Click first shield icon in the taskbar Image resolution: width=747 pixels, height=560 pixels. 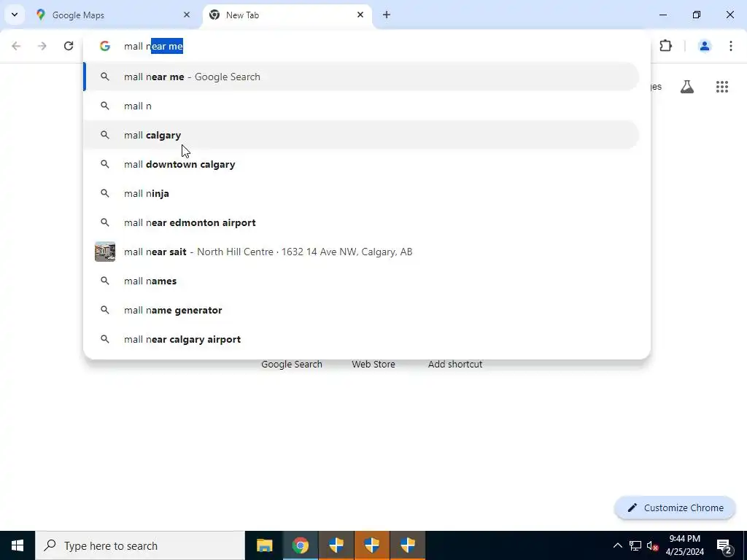click(336, 545)
